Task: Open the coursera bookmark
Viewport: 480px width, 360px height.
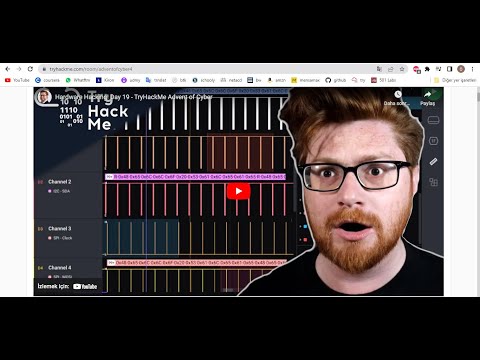Action: click(47, 80)
